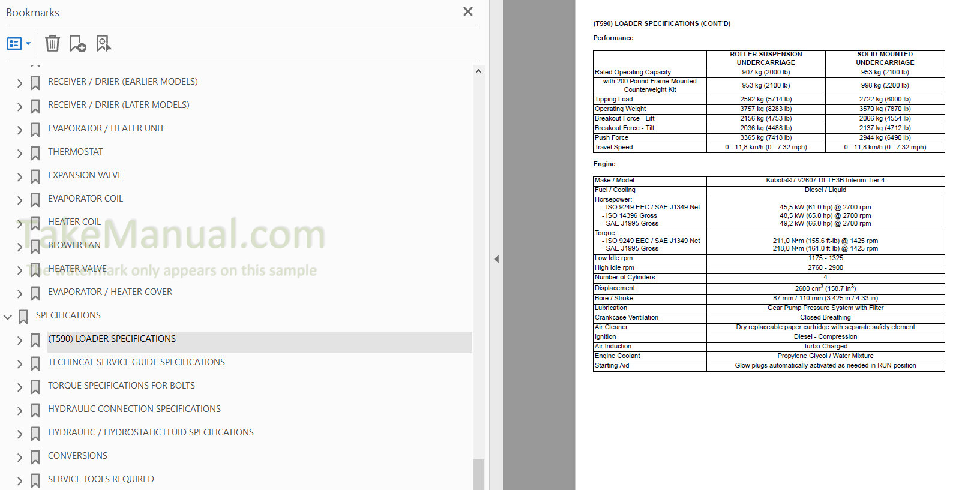The height and width of the screenshot is (490, 980).
Task: Click 'Rated Operating Capacity' table row label
Action: (633, 72)
